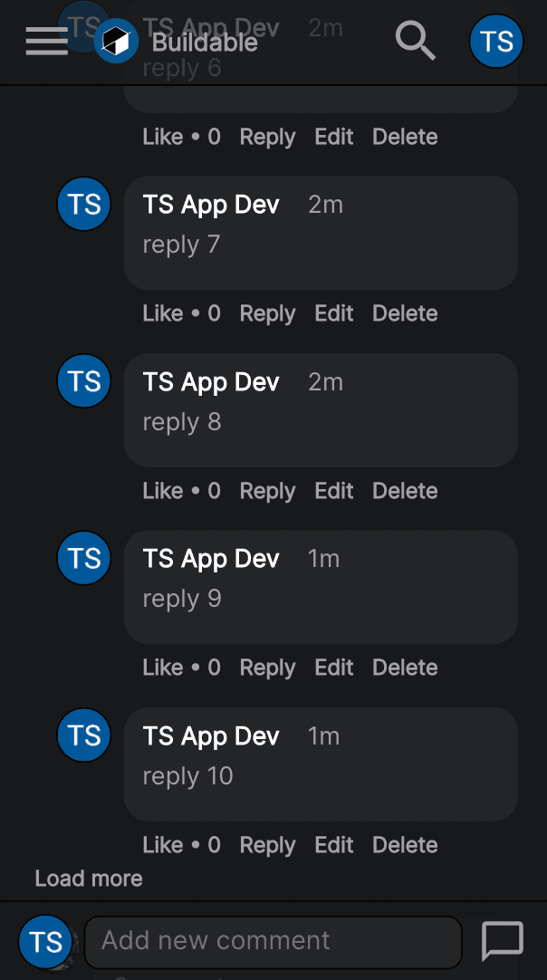547x980 pixels.
Task: Click the TS avatar beside reply 9
Action: point(83,558)
